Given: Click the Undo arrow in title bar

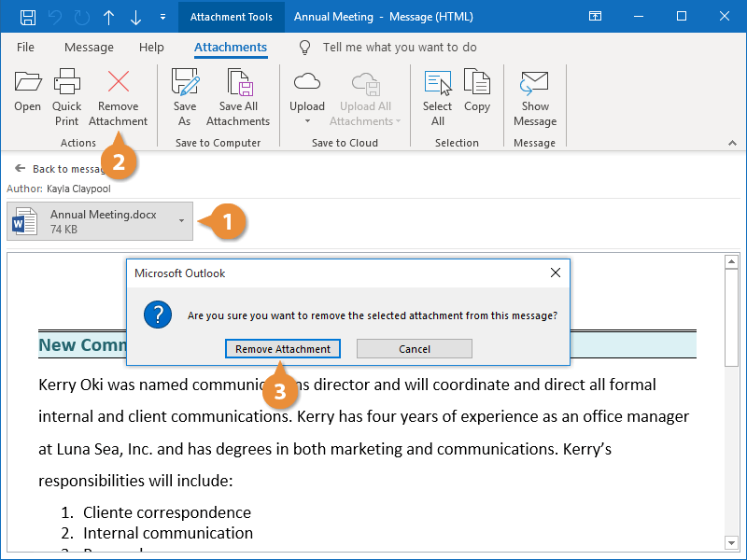Looking at the screenshot, I should pyautogui.click(x=55, y=17).
